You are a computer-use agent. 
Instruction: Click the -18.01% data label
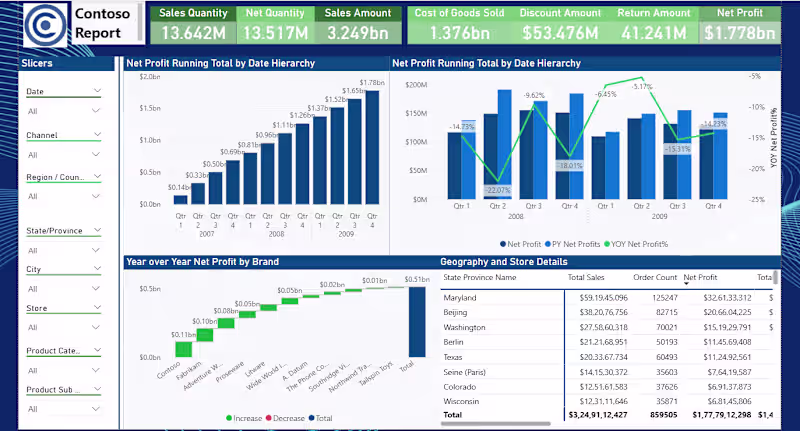click(569, 165)
